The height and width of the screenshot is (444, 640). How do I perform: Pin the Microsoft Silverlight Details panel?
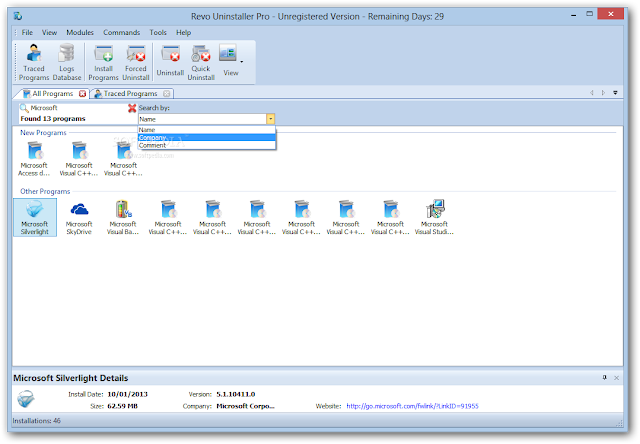coord(604,377)
